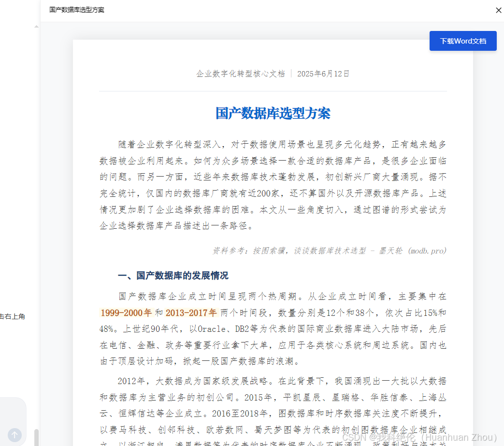Click the highlighted text 2013-2017年
Viewport: 504px width, 446px height.
tap(191, 312)
